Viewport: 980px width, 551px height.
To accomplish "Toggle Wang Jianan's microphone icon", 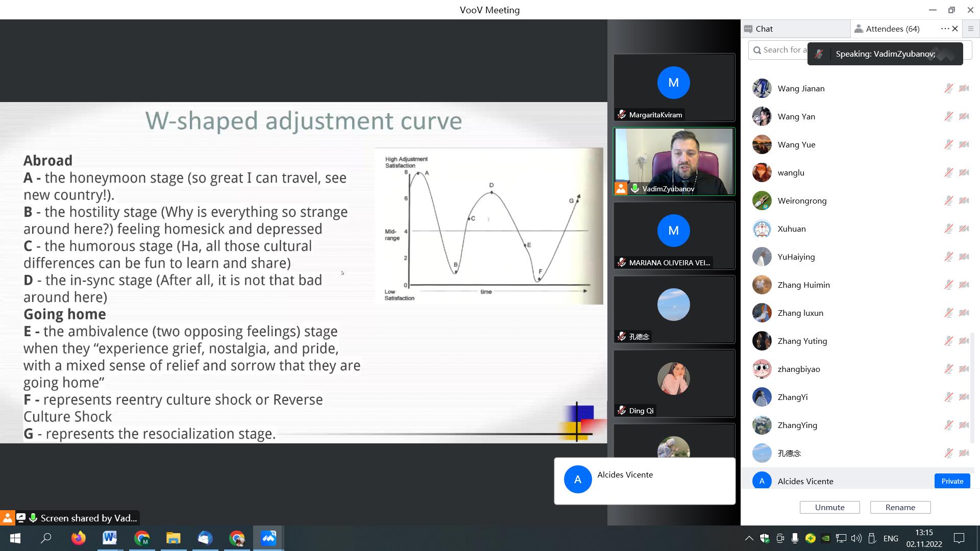I will 948,88.
